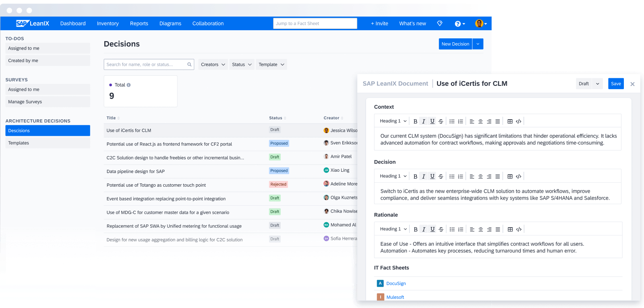Click the New Decision button
This screenshot has height=308, width=644.
click(x=455, y=44)
